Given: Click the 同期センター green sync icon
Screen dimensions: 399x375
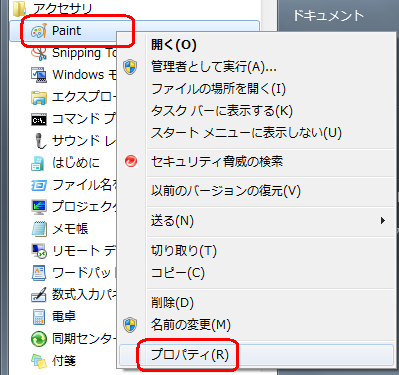Looking at the screenshot, I should tap(39, 339).
